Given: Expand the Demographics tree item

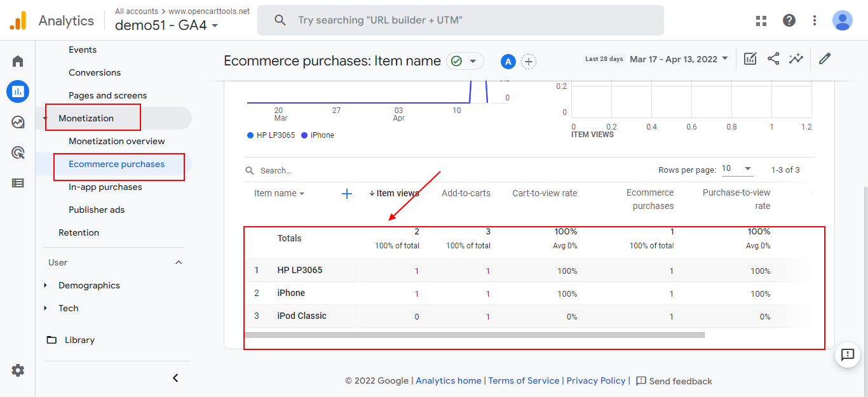Looking at the screenshot, I should click(x=46, y=285).
